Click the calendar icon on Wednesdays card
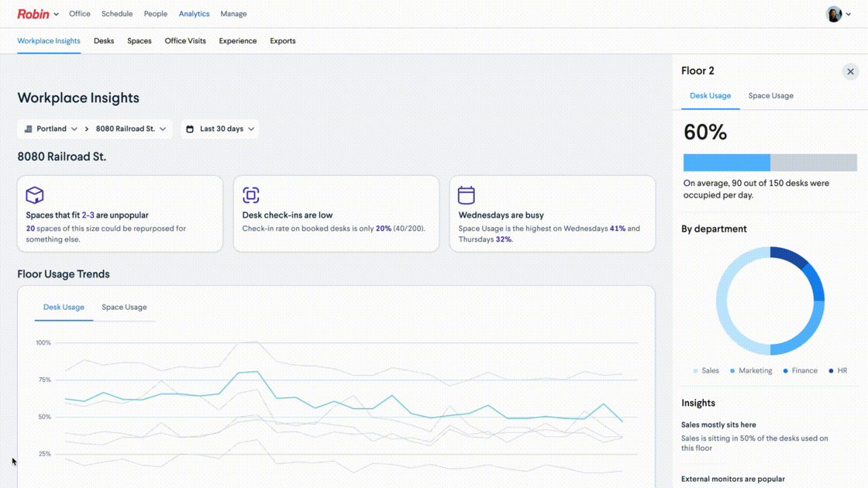This screenshot has width=868, height=488. (466, 195)
